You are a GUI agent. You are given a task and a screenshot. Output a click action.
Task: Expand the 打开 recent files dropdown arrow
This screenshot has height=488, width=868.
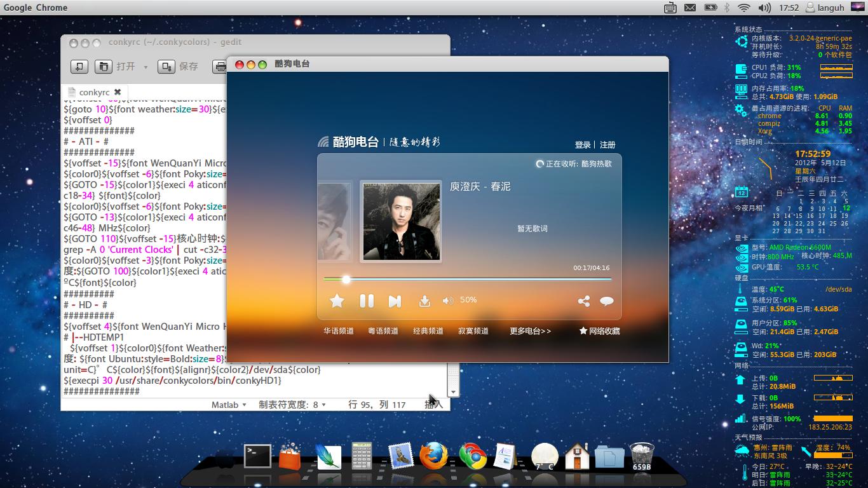[x=146, y=67]
